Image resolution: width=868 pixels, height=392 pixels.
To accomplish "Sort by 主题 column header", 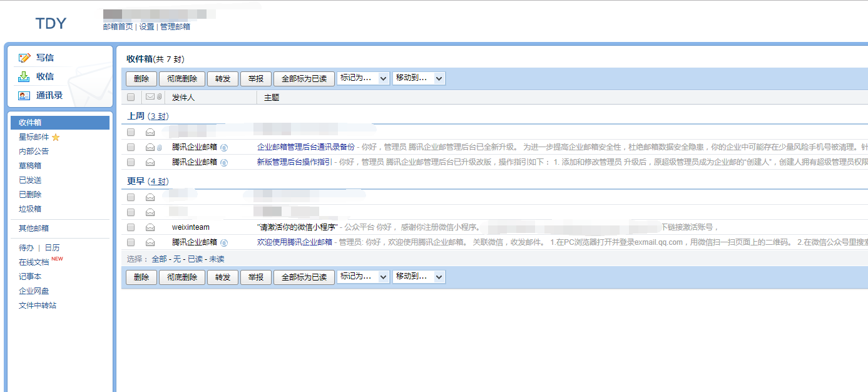I will point(272,98).
